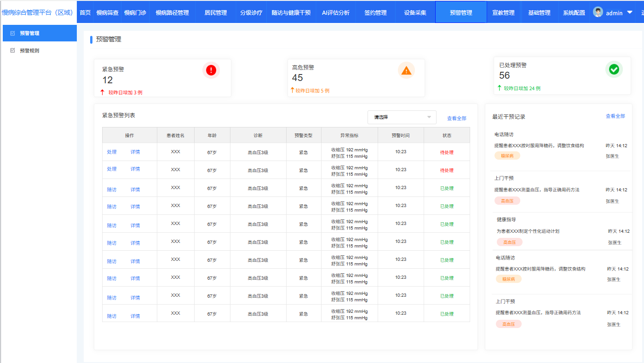
Task: Click 查看全部 in 最近干预记录 panel
Action: pos(615,116)
